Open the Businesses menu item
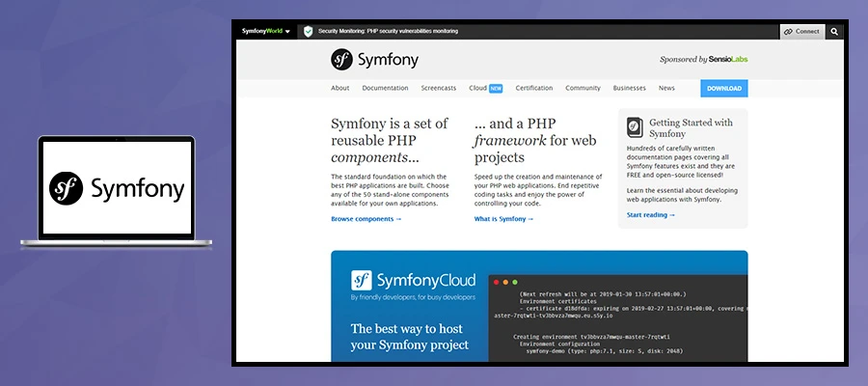Screen dimensions: 868x386 point(630,88)
